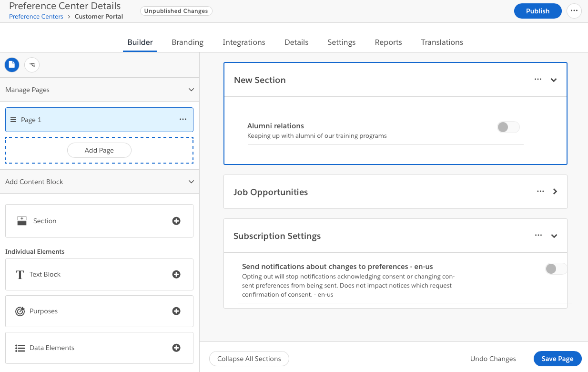Open more actions menu next to Publish
Viewport: 588px width, 372px height.
[x=574, y=11]
